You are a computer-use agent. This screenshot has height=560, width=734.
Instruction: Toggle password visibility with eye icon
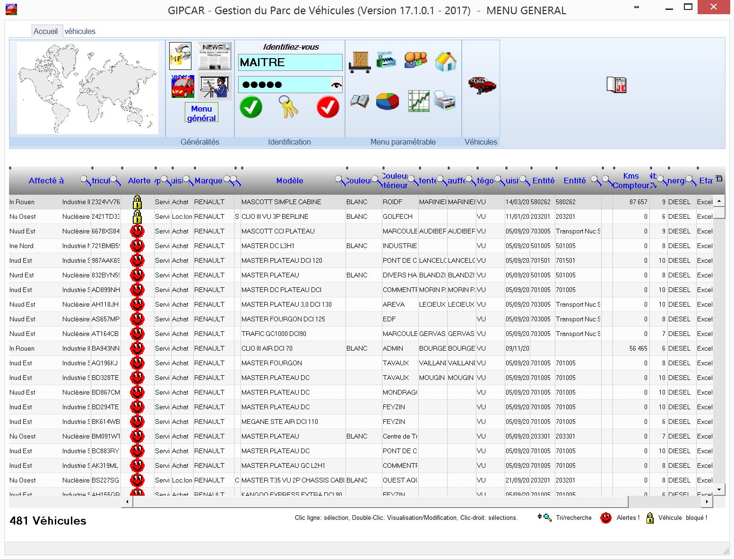pos(336,85)
